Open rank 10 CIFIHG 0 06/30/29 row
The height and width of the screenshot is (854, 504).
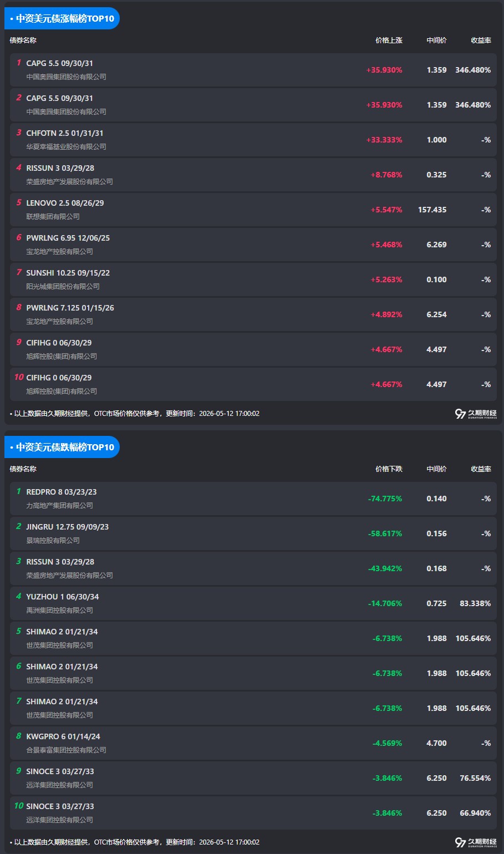click(x=253, y=384)
